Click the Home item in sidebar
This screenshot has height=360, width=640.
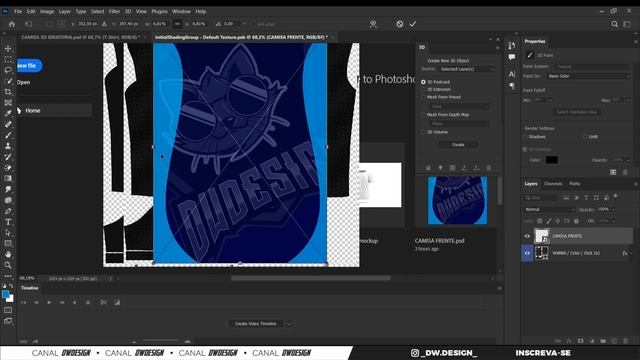coord(54,111)
